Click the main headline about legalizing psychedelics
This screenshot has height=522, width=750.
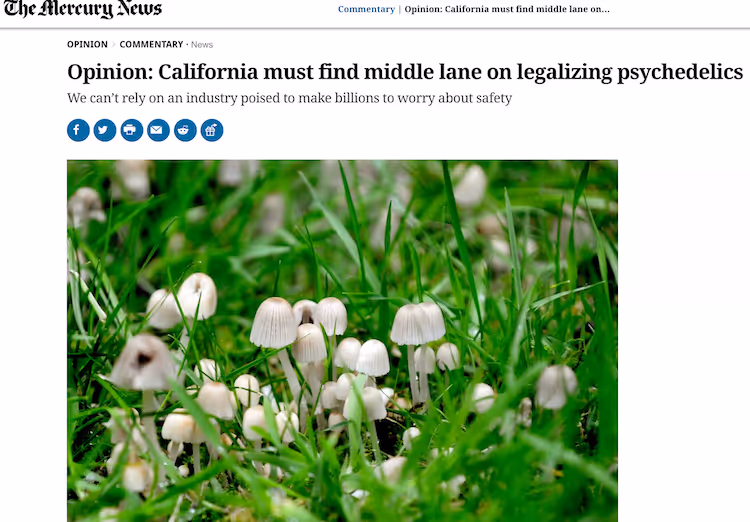[x=405, y=72]
